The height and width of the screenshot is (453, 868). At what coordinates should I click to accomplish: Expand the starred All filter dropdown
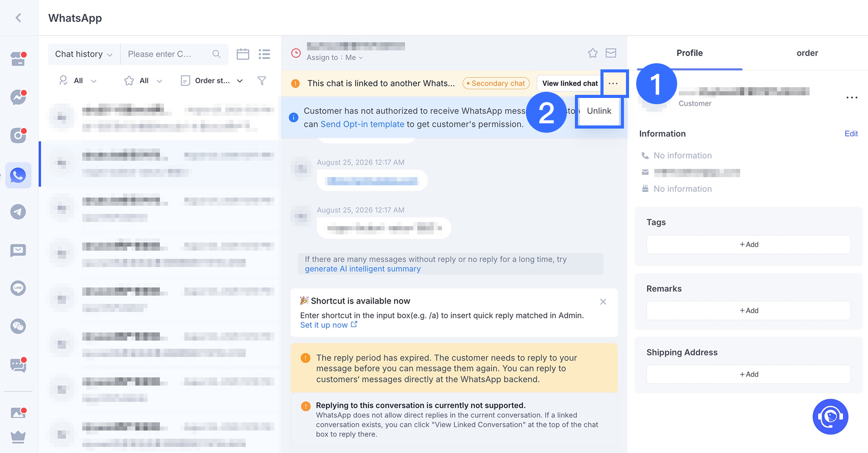(143, 81)
